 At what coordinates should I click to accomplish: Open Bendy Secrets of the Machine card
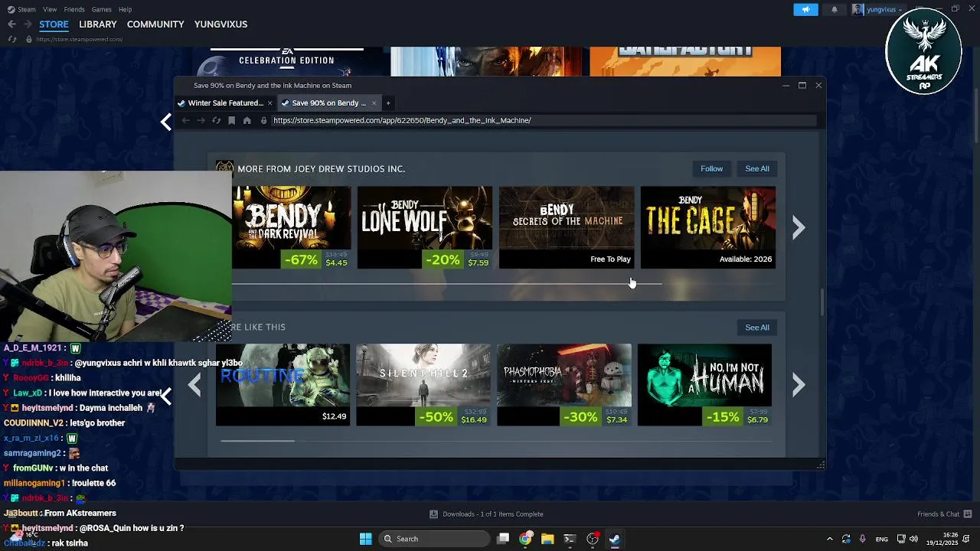tap(567, 227)
